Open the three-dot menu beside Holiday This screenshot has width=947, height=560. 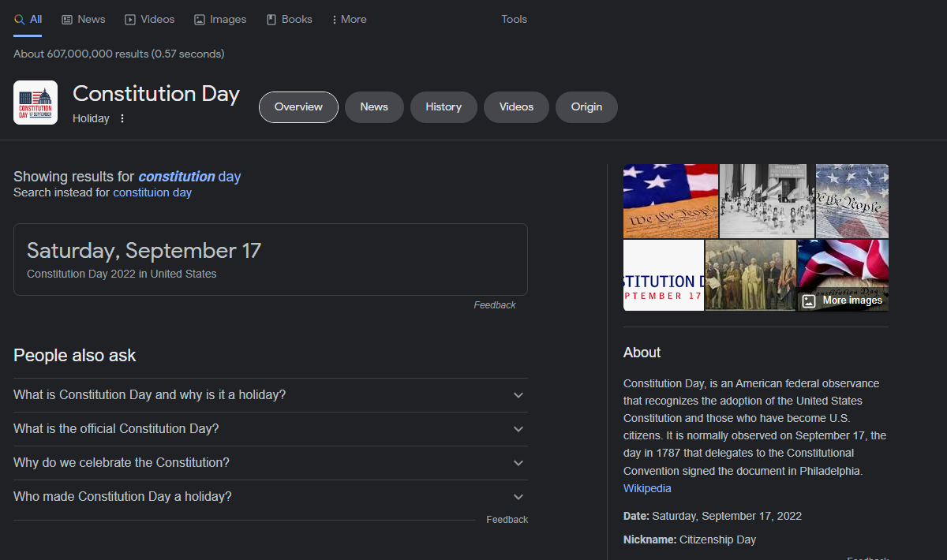pyautogui.click(x=122, y=118)
